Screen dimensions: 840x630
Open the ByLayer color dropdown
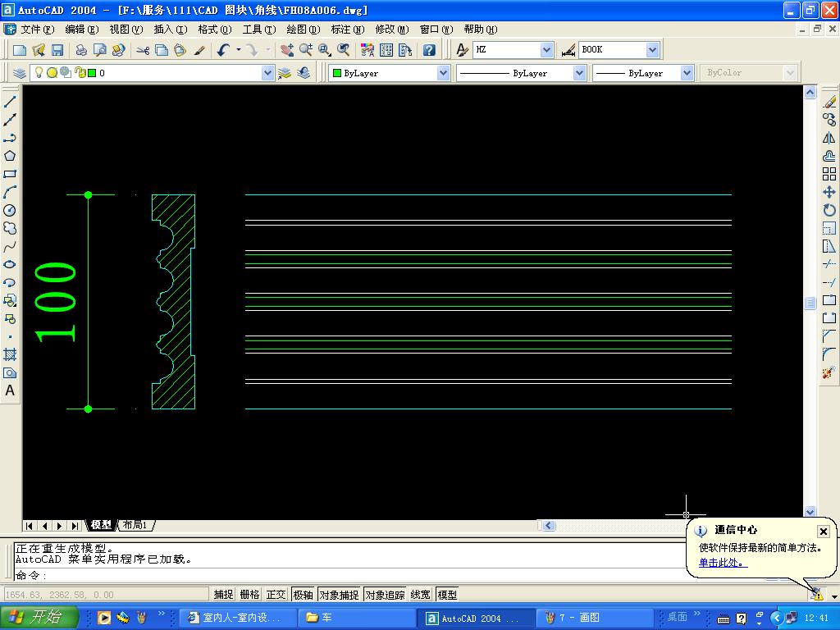tap(443, 73)
